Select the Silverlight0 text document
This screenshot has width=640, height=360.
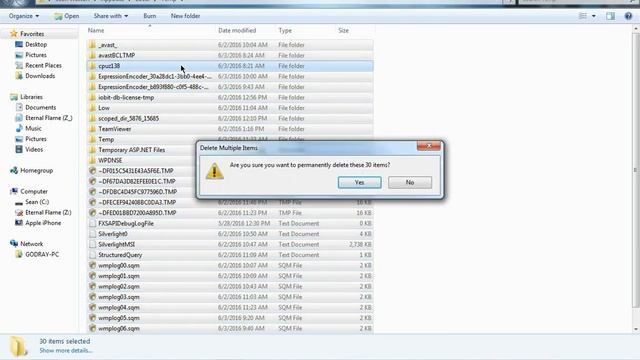coord(113,234)
